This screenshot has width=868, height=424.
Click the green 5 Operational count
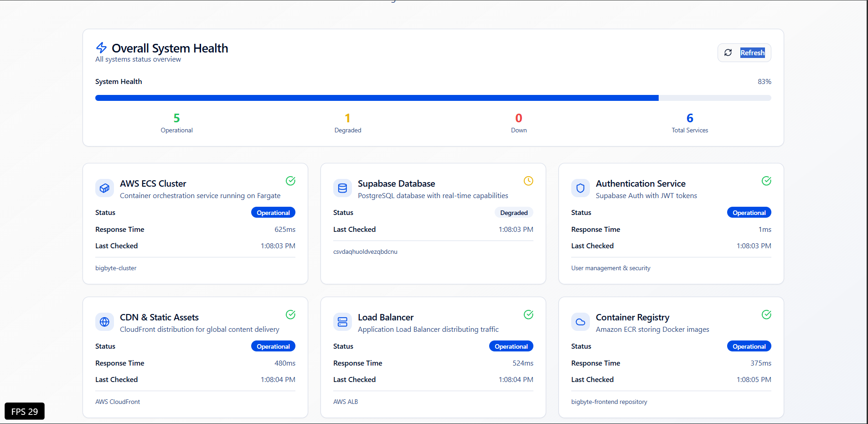[x=176, y=118]
